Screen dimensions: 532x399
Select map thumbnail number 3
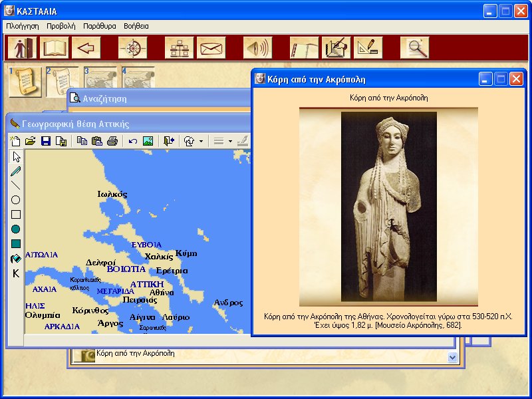[x=100, y=76]
